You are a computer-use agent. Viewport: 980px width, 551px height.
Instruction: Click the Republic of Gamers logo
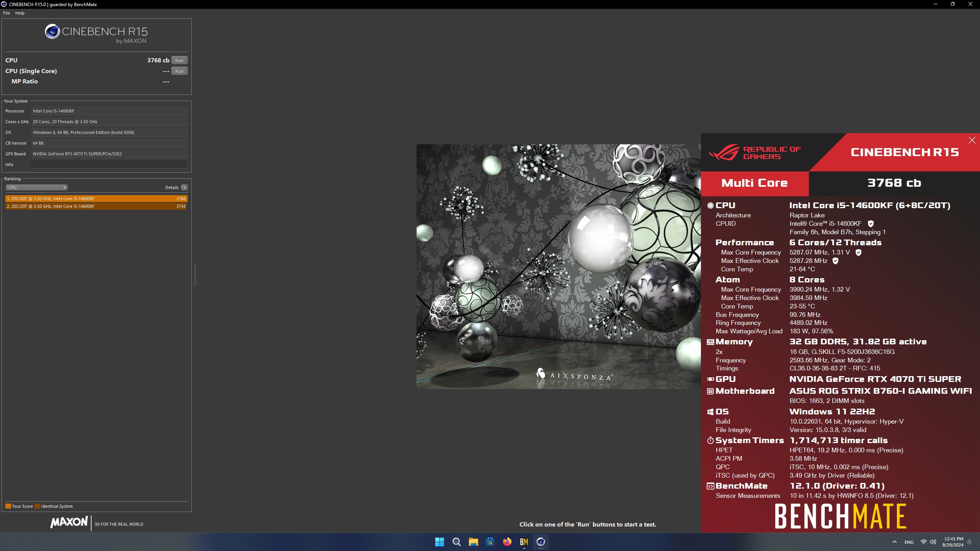coord(755,152)
